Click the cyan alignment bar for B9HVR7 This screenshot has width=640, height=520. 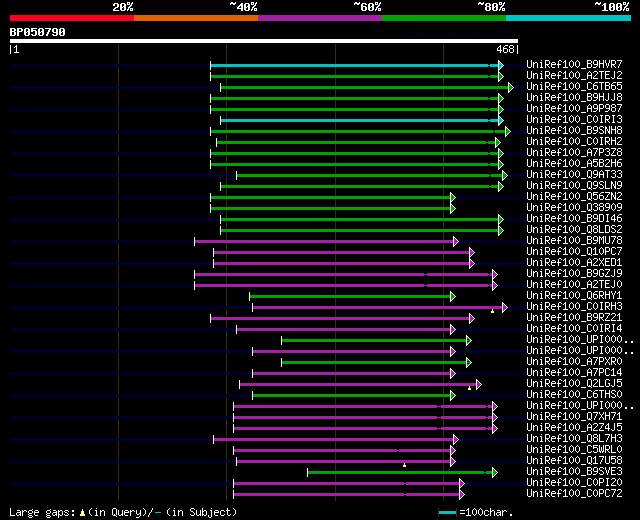coord(354,65)
